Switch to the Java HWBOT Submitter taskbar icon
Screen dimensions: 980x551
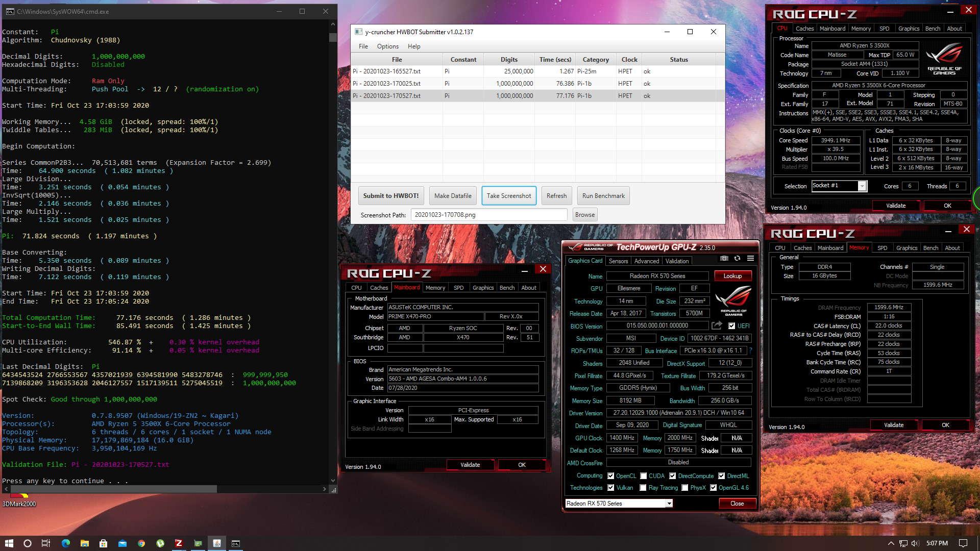(217, 543)
